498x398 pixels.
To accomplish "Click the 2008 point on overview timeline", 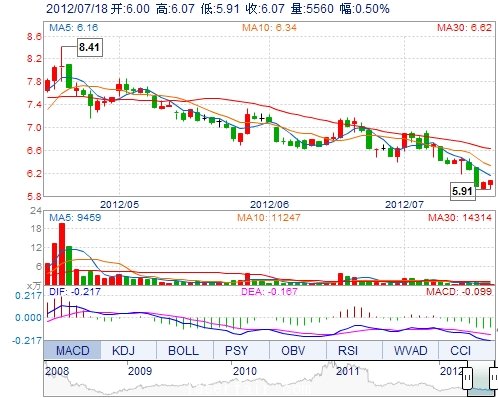I will pos(57,371).
